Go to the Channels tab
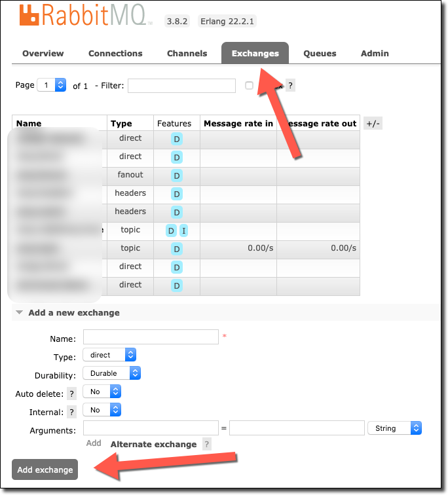The image size is (448, 495). point(187,53)
